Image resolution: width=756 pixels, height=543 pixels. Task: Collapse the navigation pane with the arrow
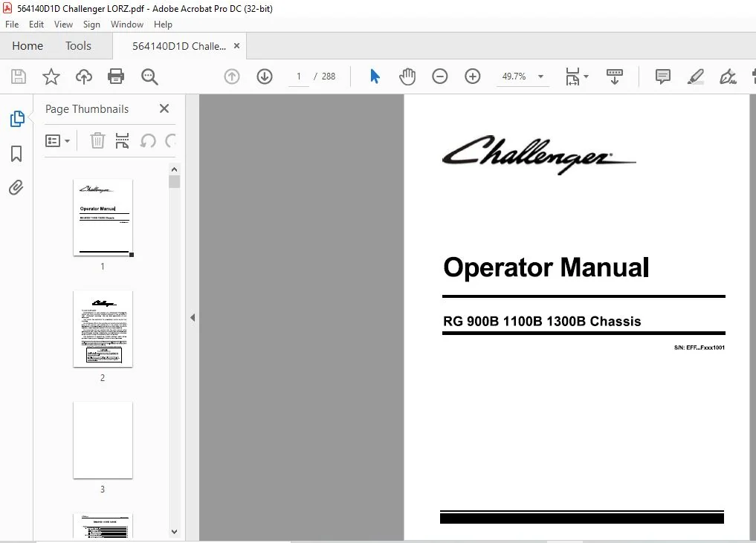193,317
